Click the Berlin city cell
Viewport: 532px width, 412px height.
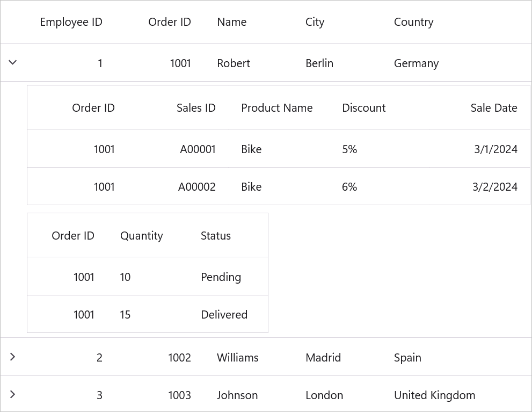click(319, 63)
